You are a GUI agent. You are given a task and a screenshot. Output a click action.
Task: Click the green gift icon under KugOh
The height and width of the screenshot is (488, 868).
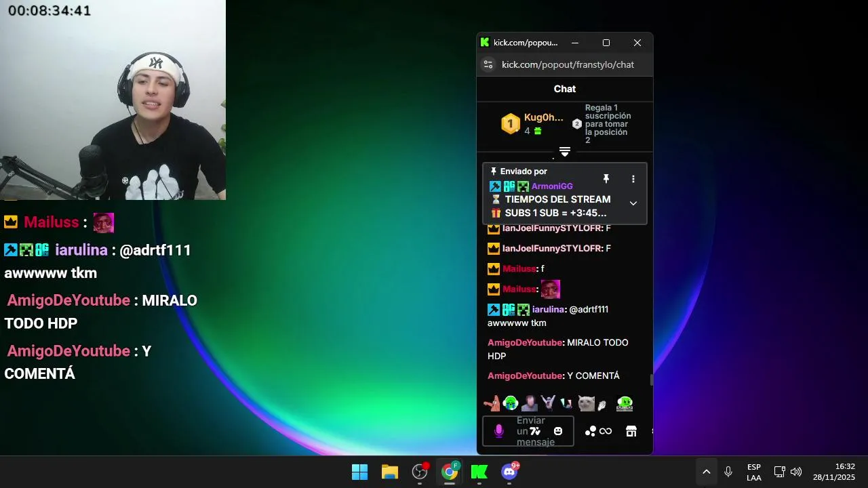click(538, 131)
